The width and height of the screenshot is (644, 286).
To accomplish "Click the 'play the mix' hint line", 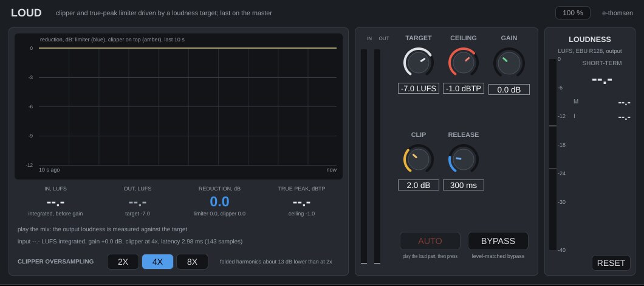I will (x=102, y=229).
